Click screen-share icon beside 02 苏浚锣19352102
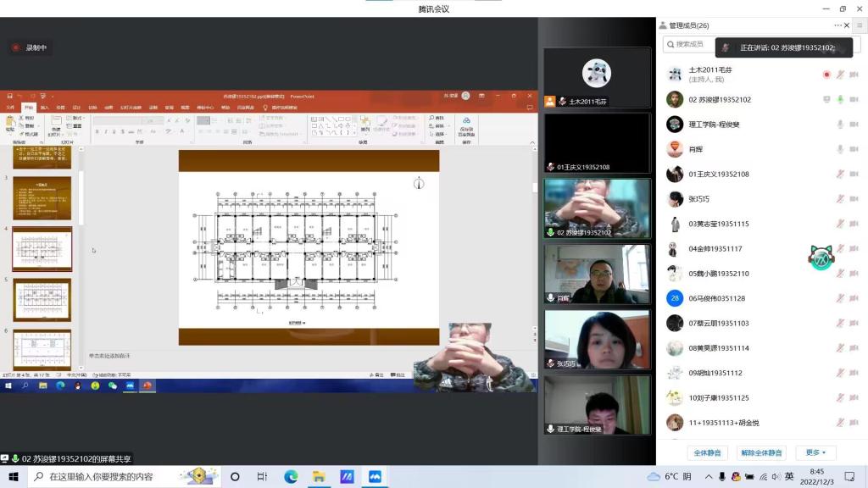868x488 pixels. coord(826,100)
